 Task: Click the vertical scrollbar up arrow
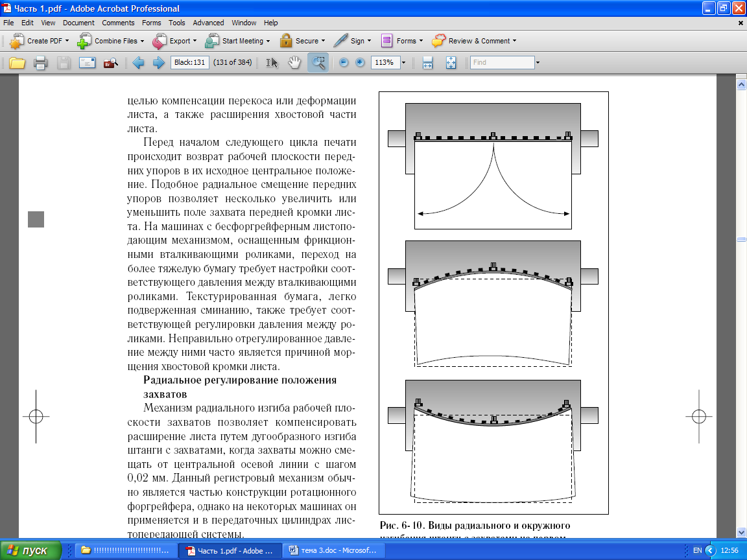[x=741, y=85]
